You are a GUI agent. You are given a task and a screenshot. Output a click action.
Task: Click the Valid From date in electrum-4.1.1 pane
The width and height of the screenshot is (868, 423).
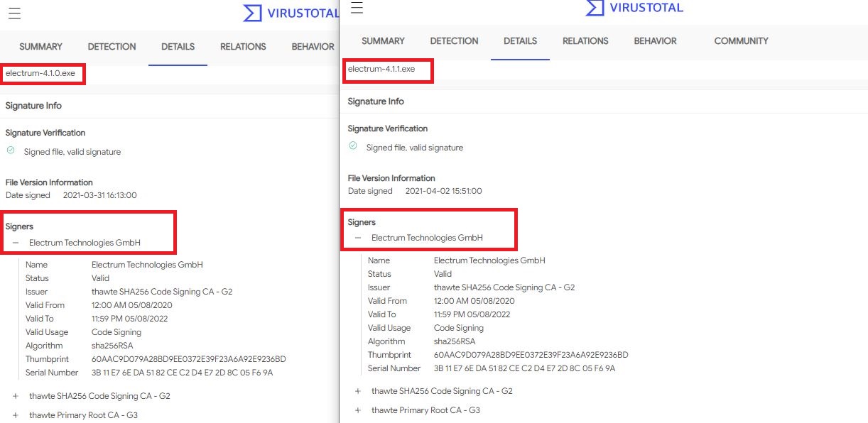pos(474,301)
